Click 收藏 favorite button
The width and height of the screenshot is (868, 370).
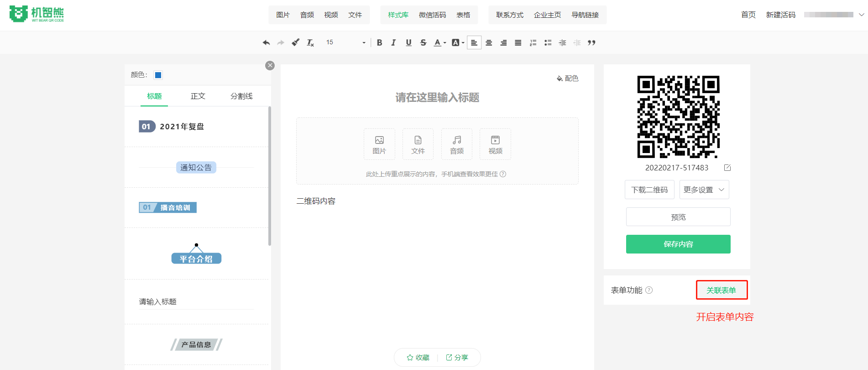(x=418, y=358)
